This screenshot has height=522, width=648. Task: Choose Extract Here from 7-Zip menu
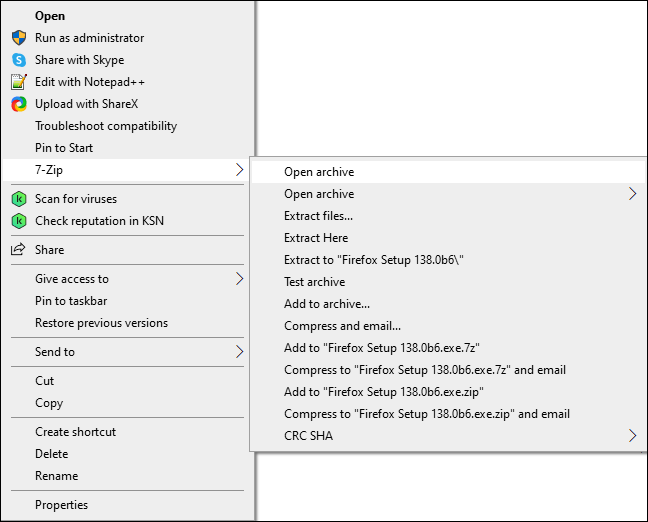click(316, 238)
